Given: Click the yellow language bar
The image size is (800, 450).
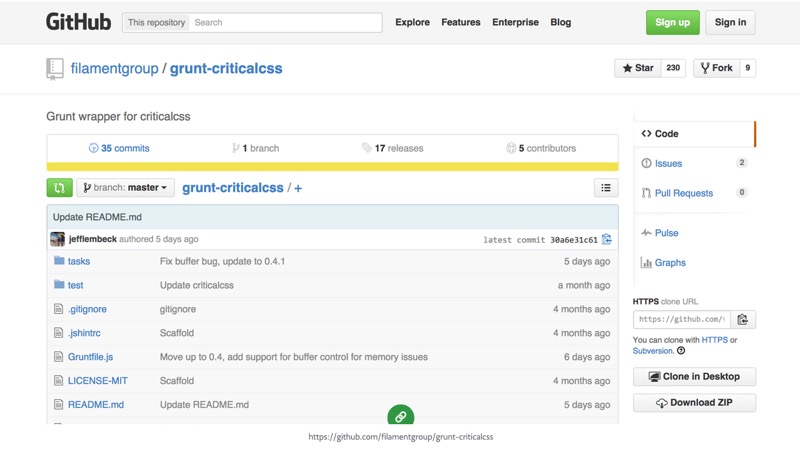Looking at the screenshot, I should (x=332, y=166).
